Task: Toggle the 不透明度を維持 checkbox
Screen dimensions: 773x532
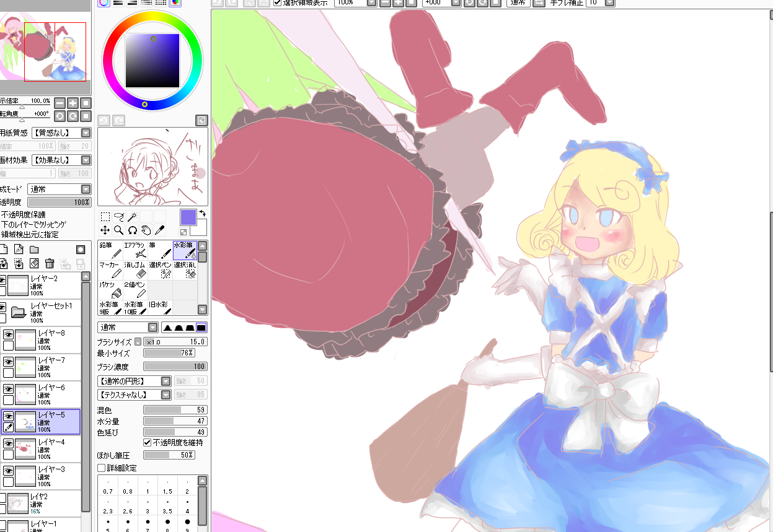Action: pyautogui.click(x=148, y=443)
